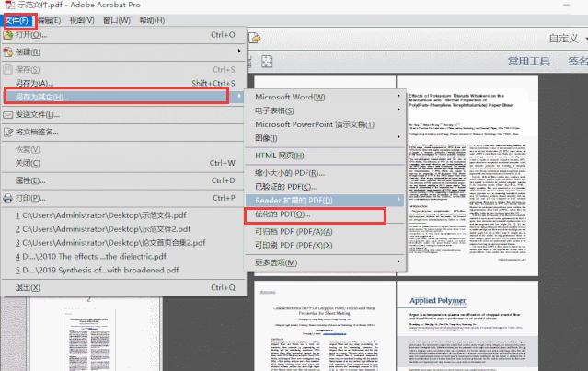
Task: Open the 编辑(E) menu
Action: (50, 20)
